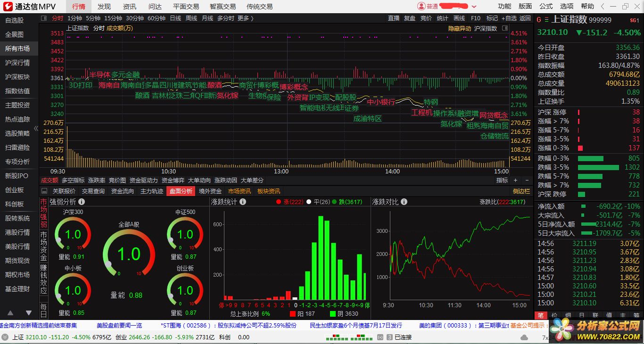644x344 pixels.
Task: Select the 日 tab under tick list
Action: click(x=582, y=315)
